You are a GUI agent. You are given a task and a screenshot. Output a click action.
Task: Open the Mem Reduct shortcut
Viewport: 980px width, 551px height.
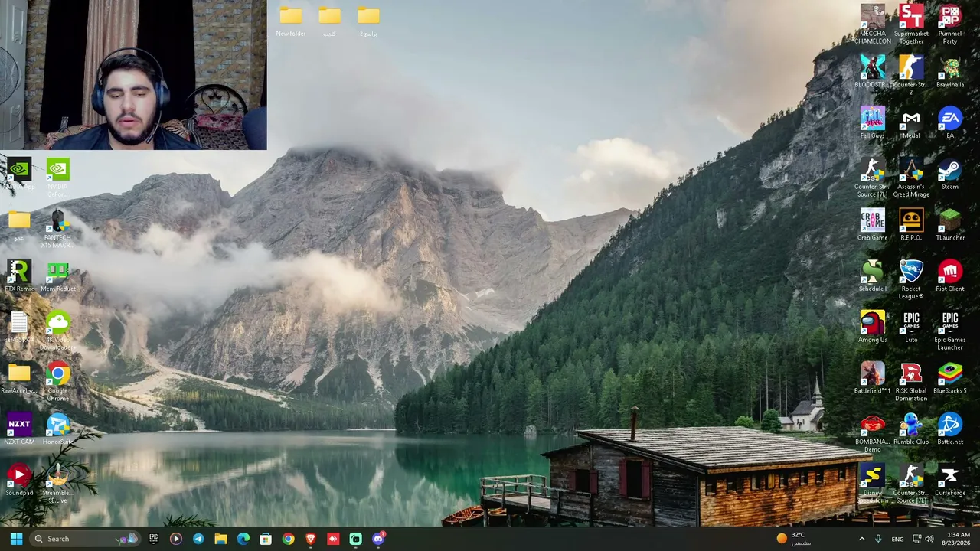57,276
